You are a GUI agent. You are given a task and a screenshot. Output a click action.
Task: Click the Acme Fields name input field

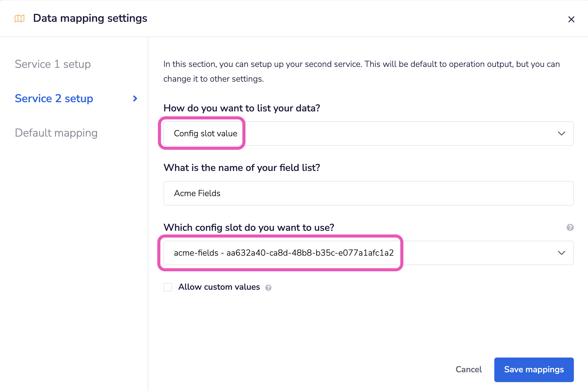368,193
